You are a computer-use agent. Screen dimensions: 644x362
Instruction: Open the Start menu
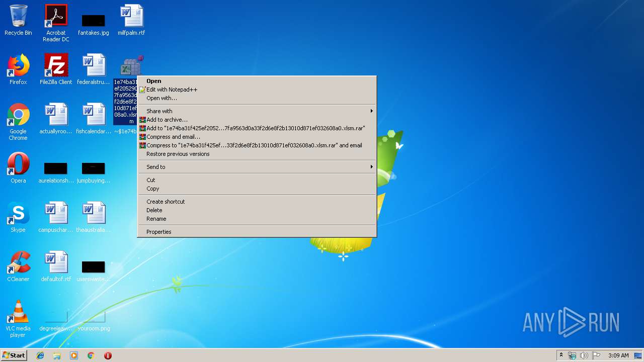click(14, 355)
